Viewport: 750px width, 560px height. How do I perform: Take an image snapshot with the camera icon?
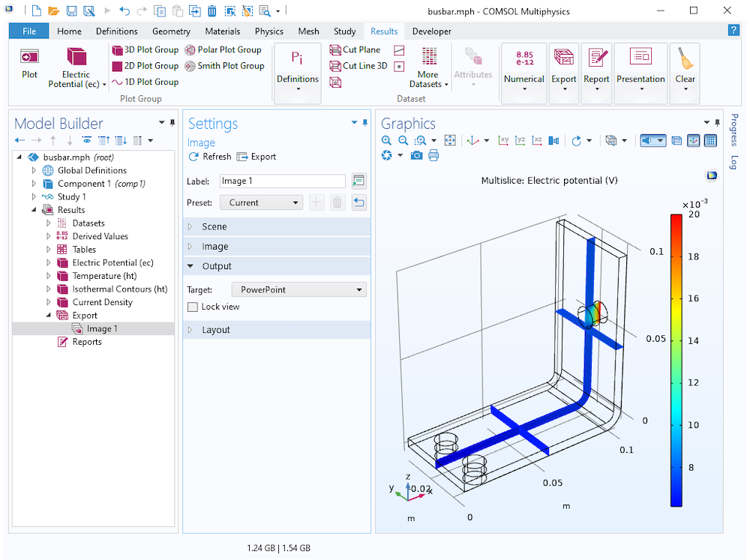[416, 155]
